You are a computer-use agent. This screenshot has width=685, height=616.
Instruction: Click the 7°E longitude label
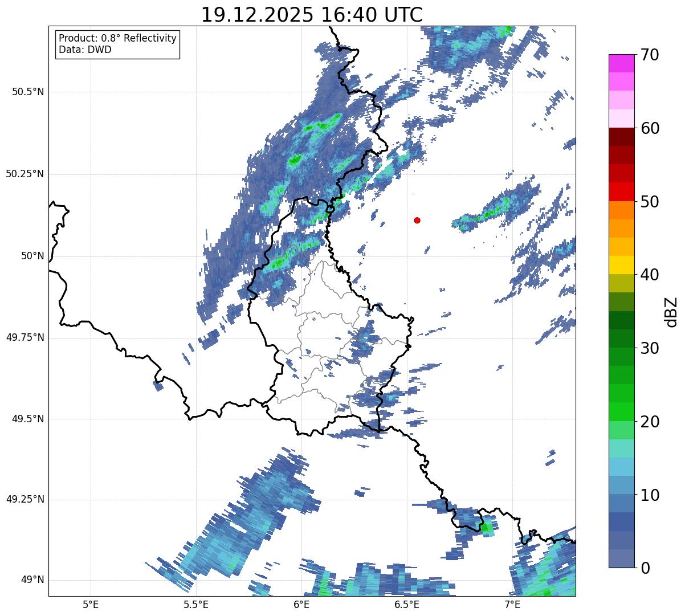(512, 604)
